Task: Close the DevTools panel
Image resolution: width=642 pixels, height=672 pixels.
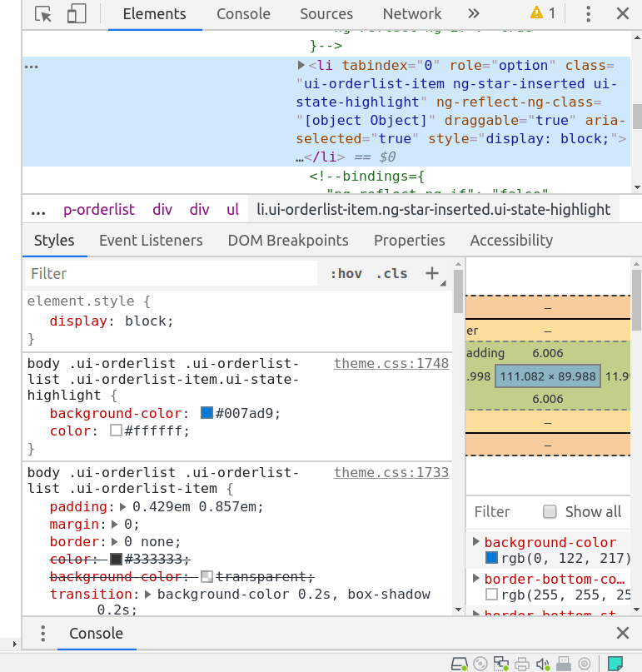Action: [623, 13]
